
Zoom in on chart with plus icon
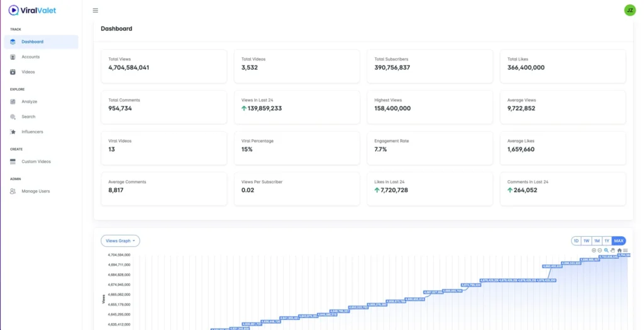[594, 250]
